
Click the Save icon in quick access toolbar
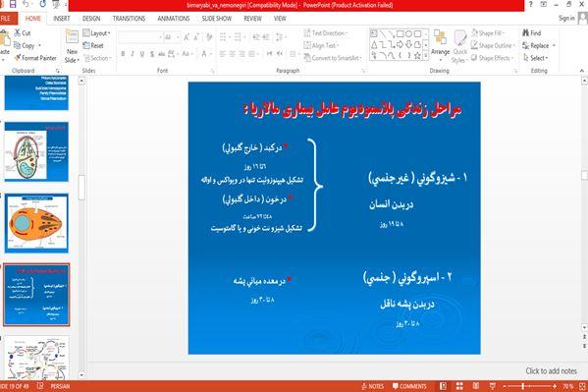(13, 5)
